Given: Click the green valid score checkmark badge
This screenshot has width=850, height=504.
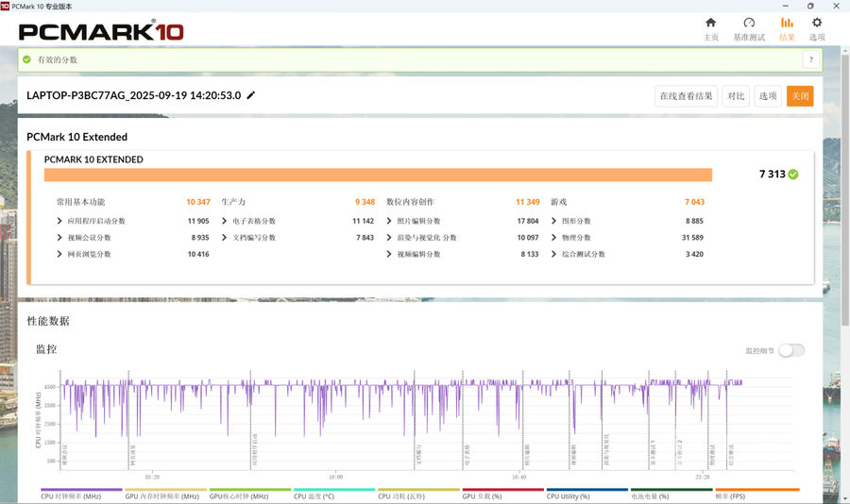Looking at the screenshot, I should coord(27,59).
